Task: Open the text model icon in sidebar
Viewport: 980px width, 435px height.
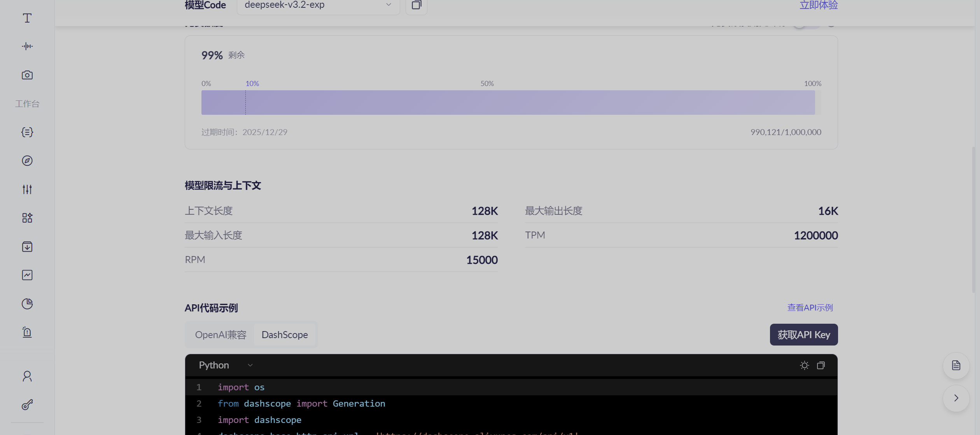Action: point(27,18)
